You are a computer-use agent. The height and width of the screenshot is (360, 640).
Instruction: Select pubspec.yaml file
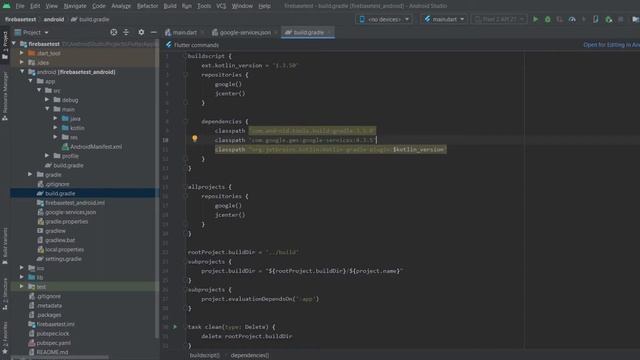point(49,343)
